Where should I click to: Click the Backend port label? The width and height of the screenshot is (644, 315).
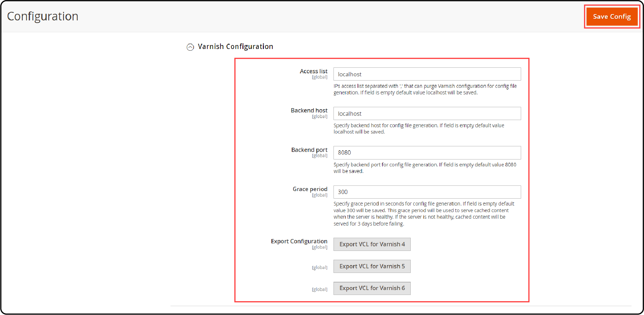(309, 150)
